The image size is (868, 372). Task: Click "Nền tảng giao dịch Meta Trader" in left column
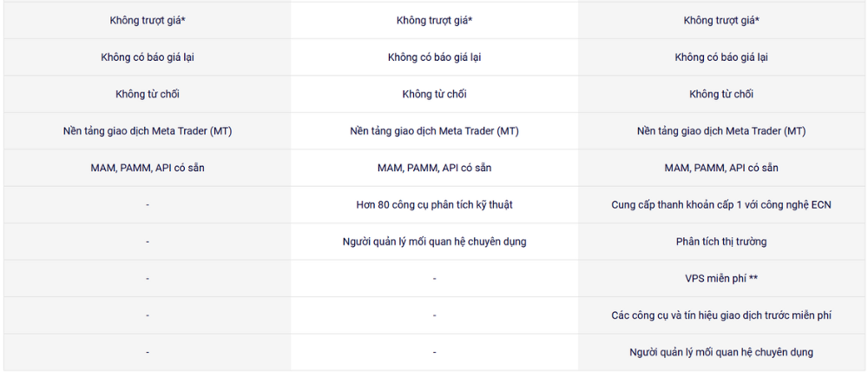tap(148, 131)
